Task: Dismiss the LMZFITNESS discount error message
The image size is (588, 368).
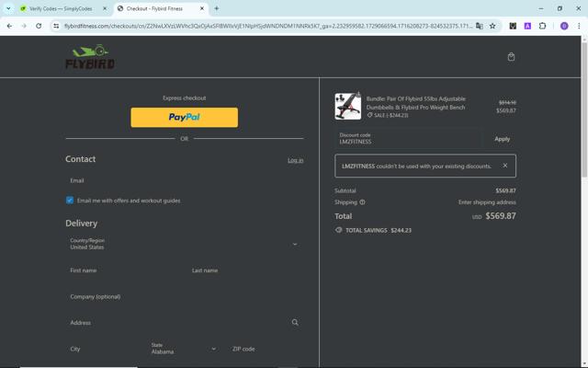Action: click(505, 166)
